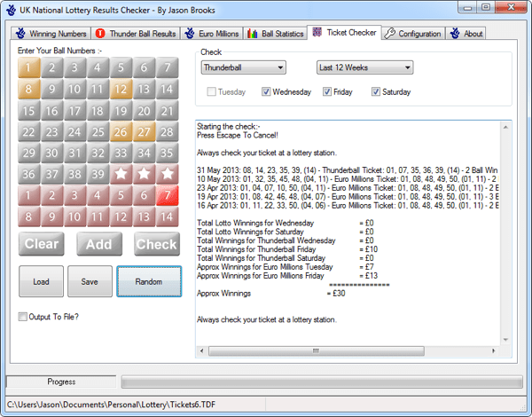Click the results horizontal scrollbar thumb
Image resolution: width=532 pixels, height=417 pixels.
(x=317, y=350)
